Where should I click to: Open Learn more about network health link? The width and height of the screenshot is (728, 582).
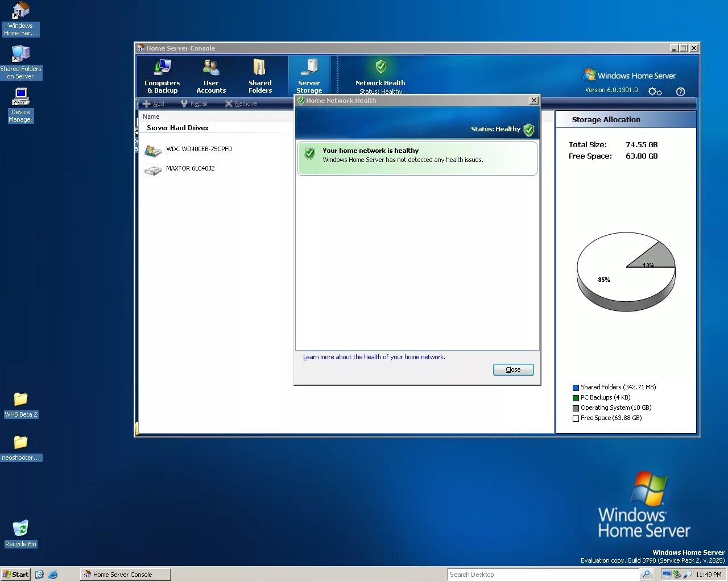click(x=374, y=357)
